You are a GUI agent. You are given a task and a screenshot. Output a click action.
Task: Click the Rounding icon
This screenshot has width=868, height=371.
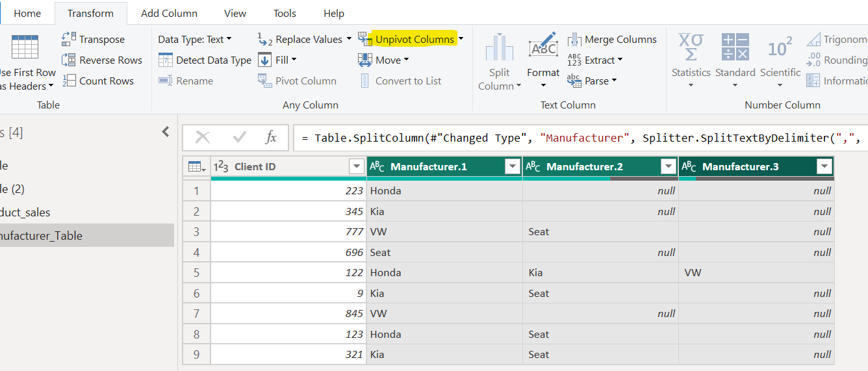(813, 60)
